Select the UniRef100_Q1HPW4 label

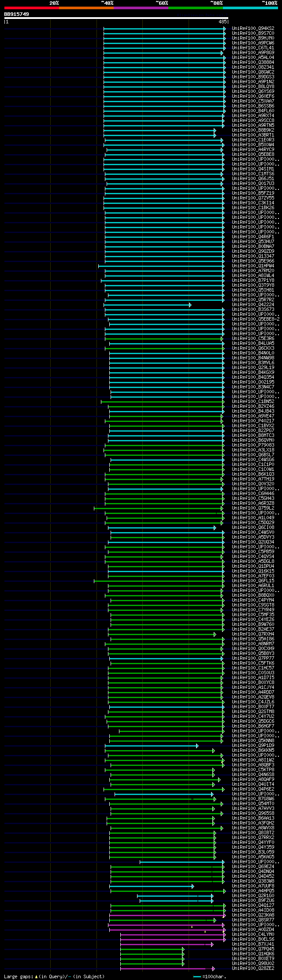coord(253,266)
